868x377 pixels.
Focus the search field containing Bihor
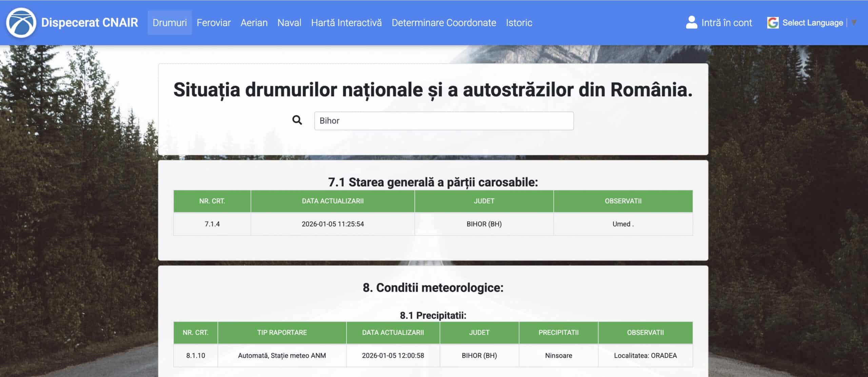click(x=443, y=121)
